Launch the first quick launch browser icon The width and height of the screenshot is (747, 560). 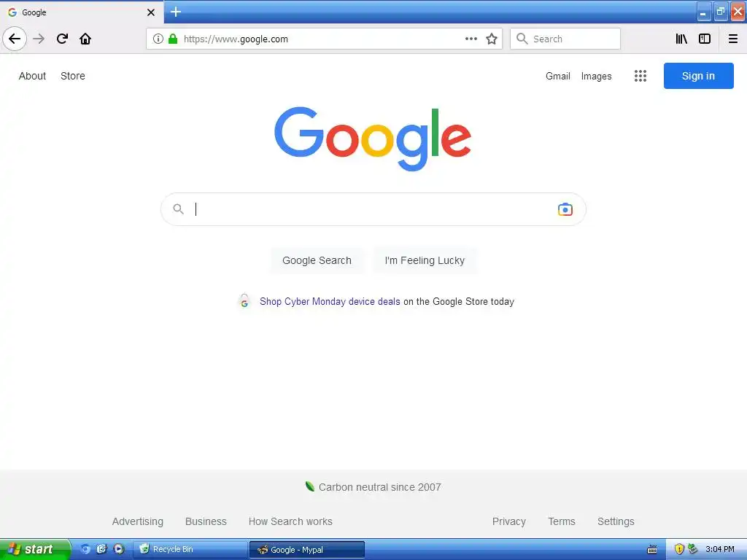coord(85,549)
